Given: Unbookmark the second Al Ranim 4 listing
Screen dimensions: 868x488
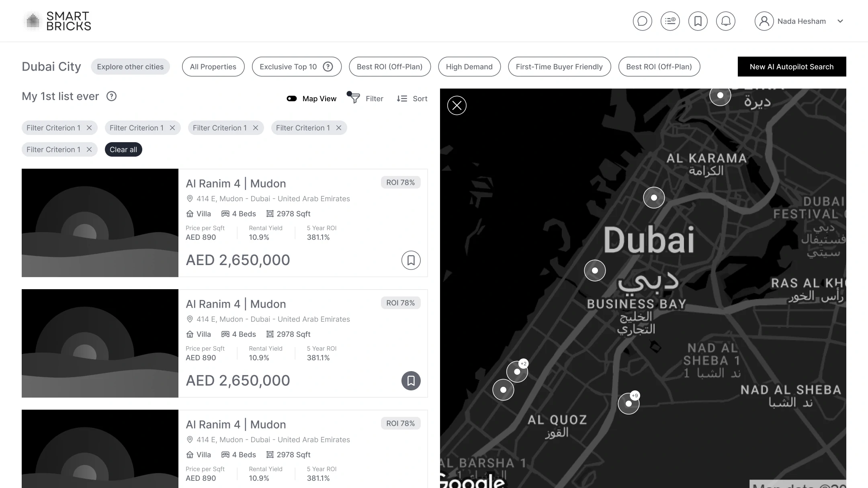Looking at the screenshot, I should [411, 381].
